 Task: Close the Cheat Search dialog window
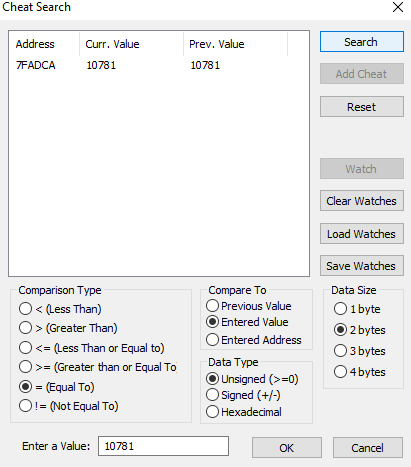[x=398, y=7]
